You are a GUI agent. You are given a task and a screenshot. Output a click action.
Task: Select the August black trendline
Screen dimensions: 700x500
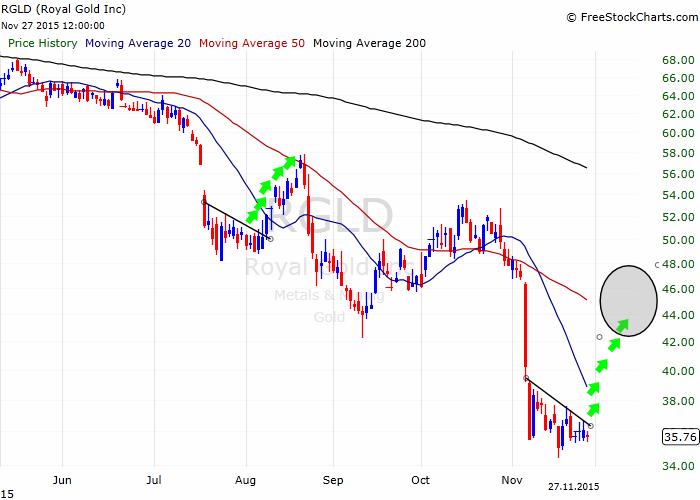(237, 221)
